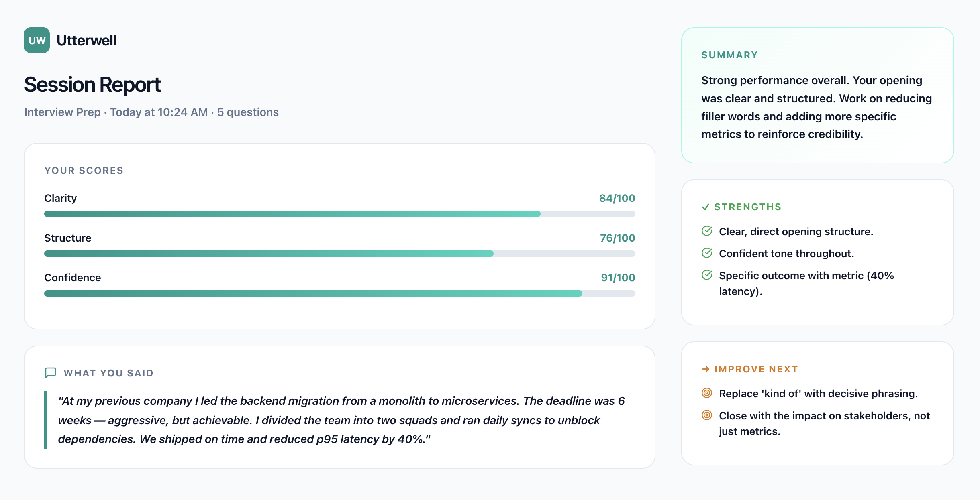Click the Utterwell brand name

point(87,40)
